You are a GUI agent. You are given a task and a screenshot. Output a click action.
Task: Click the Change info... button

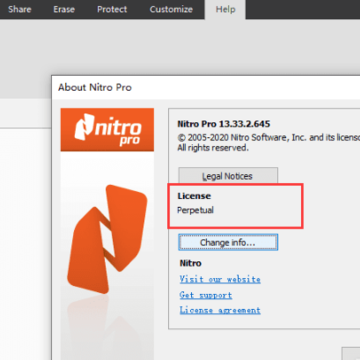228,242
